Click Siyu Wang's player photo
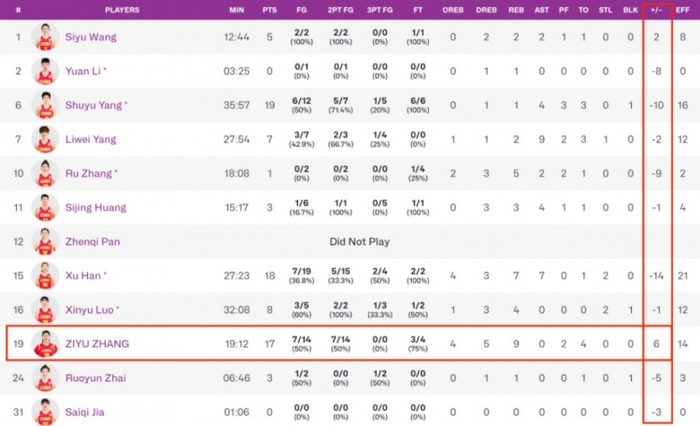 [44, 38]
